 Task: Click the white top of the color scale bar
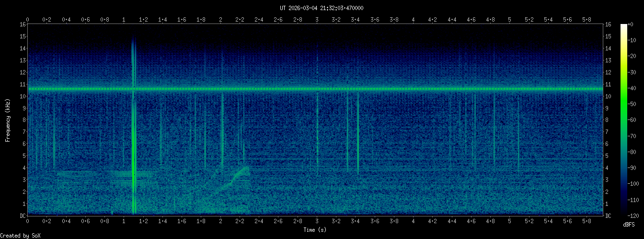click(624, 26)
